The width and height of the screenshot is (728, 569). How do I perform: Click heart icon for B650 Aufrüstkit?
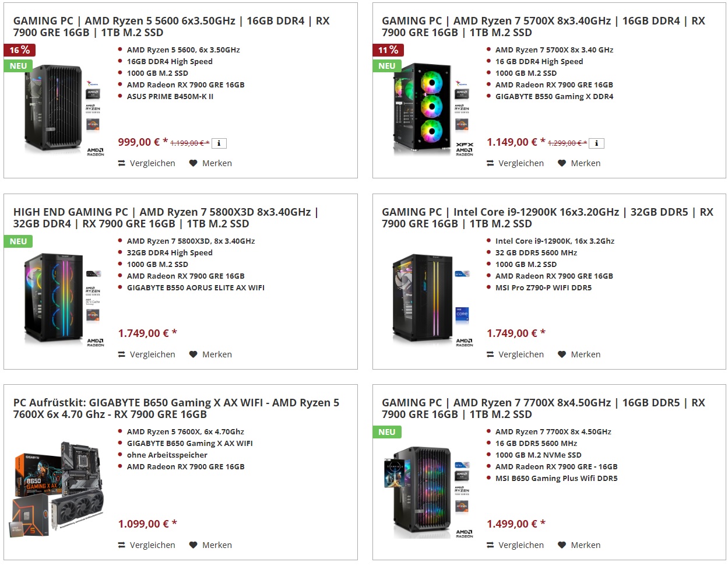pyautogui.click(x=194, y=545)
